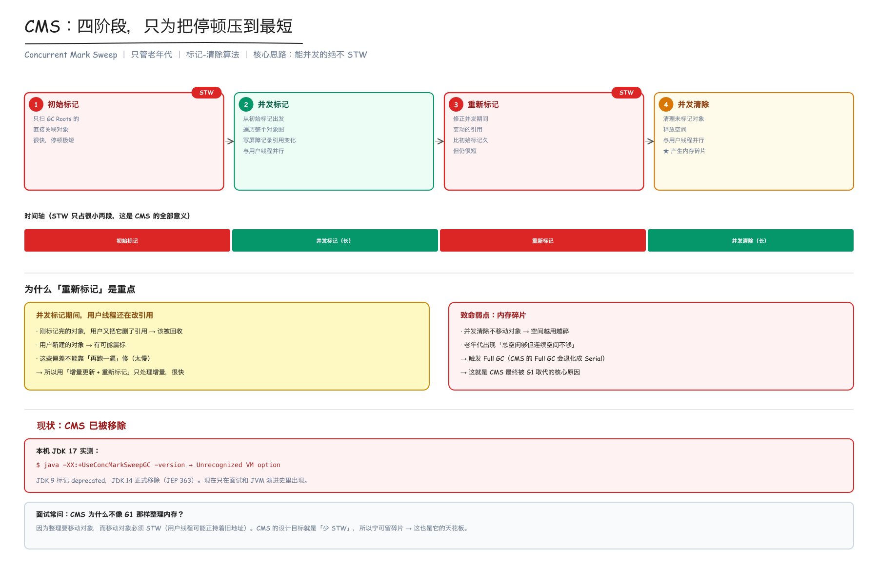Click the line 清理未标记对象
The image size is (878, 588).
683,119
